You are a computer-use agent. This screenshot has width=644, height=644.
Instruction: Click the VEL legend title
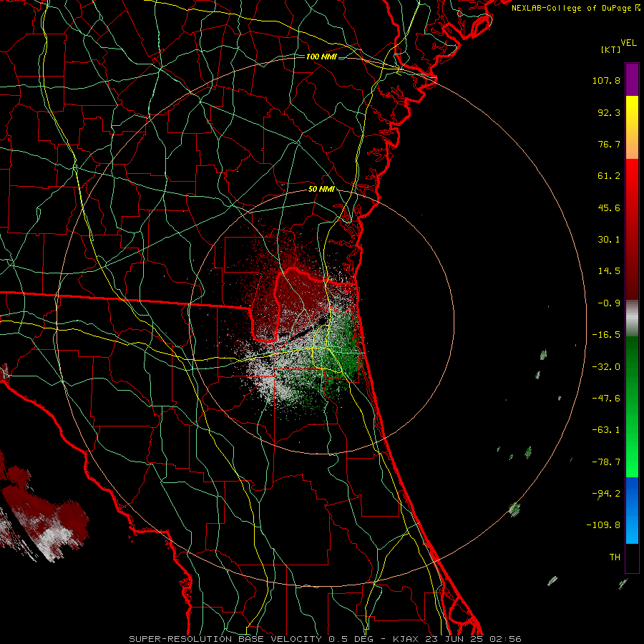tap(628, 43)
